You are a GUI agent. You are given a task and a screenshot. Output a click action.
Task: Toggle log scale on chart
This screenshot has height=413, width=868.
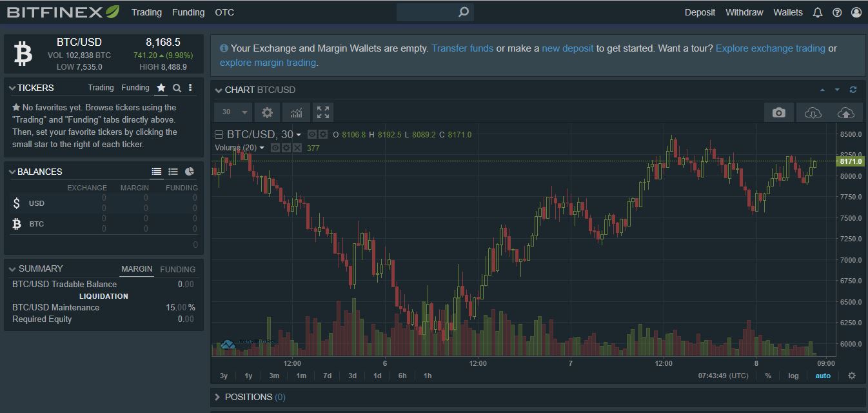pos(793,376)
